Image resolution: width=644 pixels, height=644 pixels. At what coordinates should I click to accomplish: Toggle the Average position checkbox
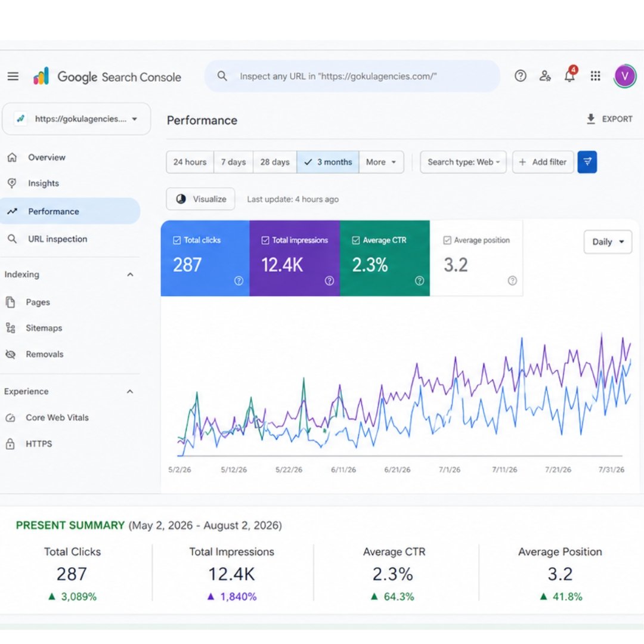coord(447,240)
